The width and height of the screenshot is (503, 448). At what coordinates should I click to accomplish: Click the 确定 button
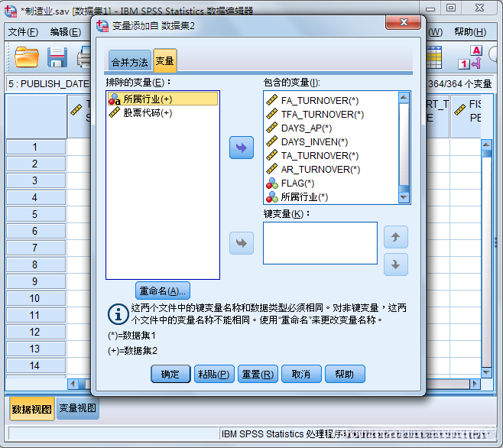(170, 374)
